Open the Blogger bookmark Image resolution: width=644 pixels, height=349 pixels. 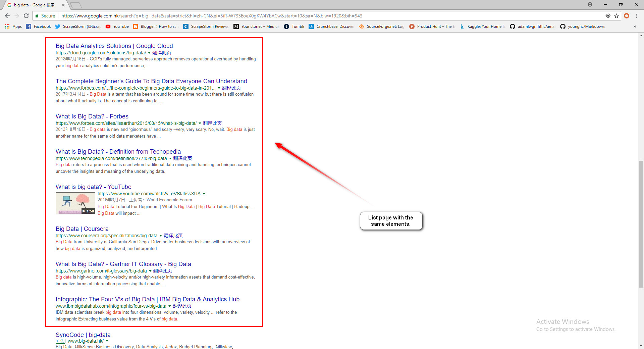[x=156, y=27]
